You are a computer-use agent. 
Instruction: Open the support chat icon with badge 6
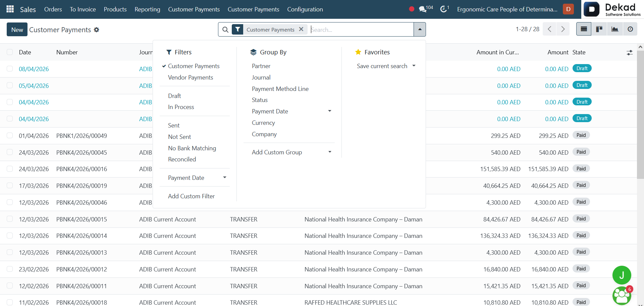(x=622, y=296)
